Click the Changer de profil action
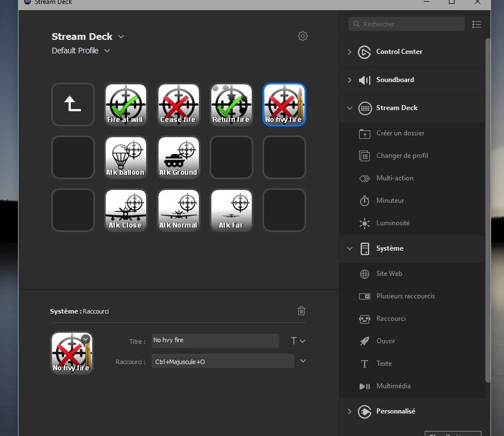This screenshot has width=504, height=436. click(412, 156)
